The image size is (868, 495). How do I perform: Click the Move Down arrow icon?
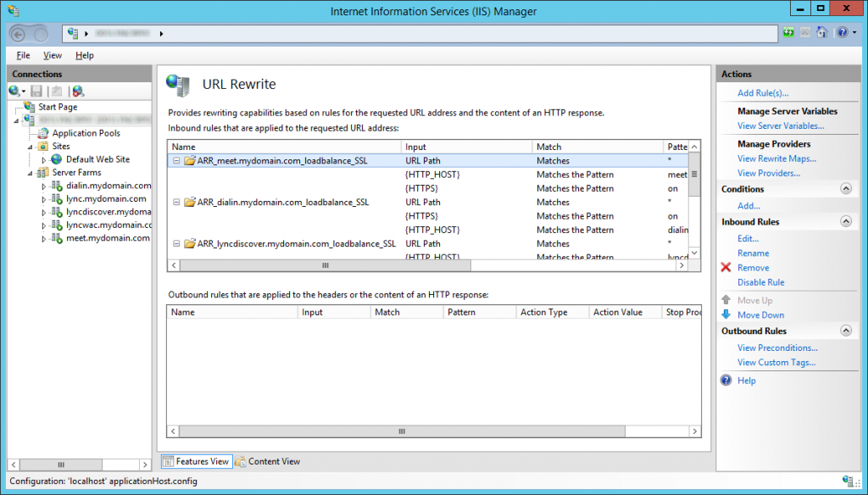(x=726, y=314)
